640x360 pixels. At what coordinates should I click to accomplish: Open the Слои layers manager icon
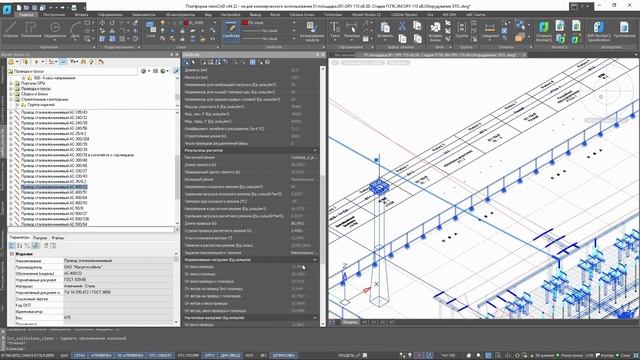tap(151, 29)
